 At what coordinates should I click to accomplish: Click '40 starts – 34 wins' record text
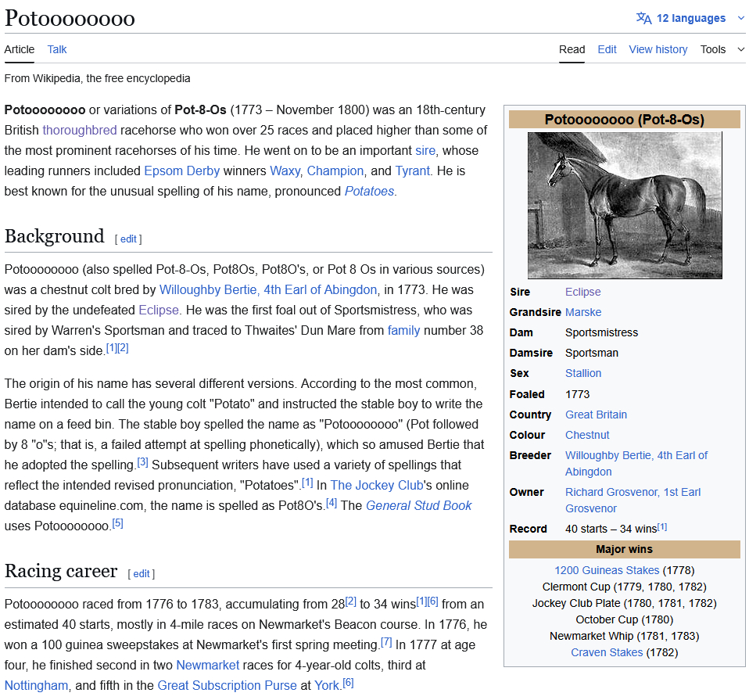[611, 529]
